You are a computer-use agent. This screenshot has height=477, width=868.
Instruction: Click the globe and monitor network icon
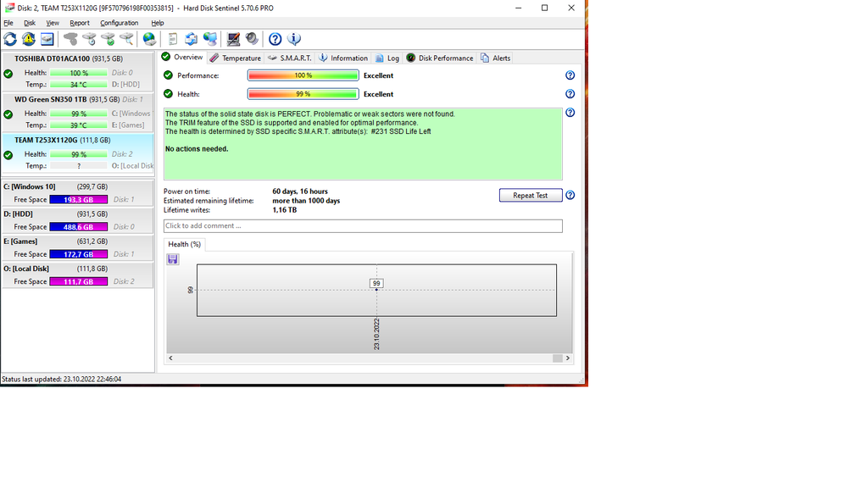210,39
